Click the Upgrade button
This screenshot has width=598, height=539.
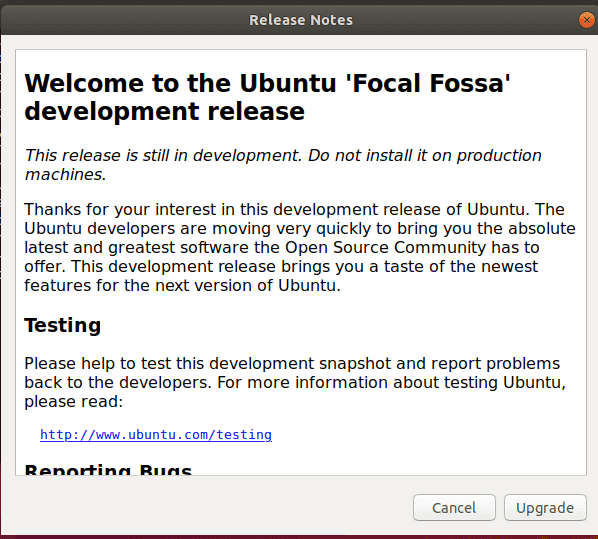545,508
